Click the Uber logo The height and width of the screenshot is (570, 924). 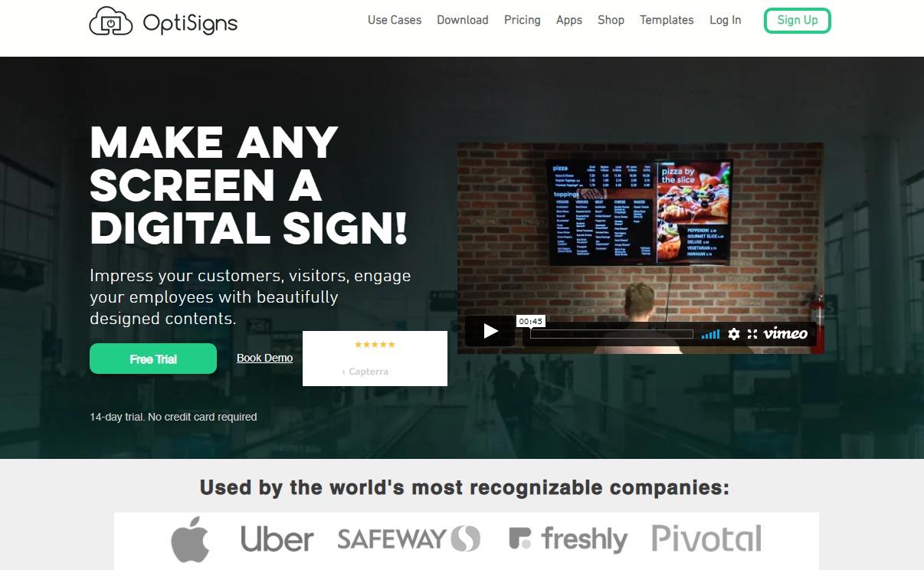(277, 539)
